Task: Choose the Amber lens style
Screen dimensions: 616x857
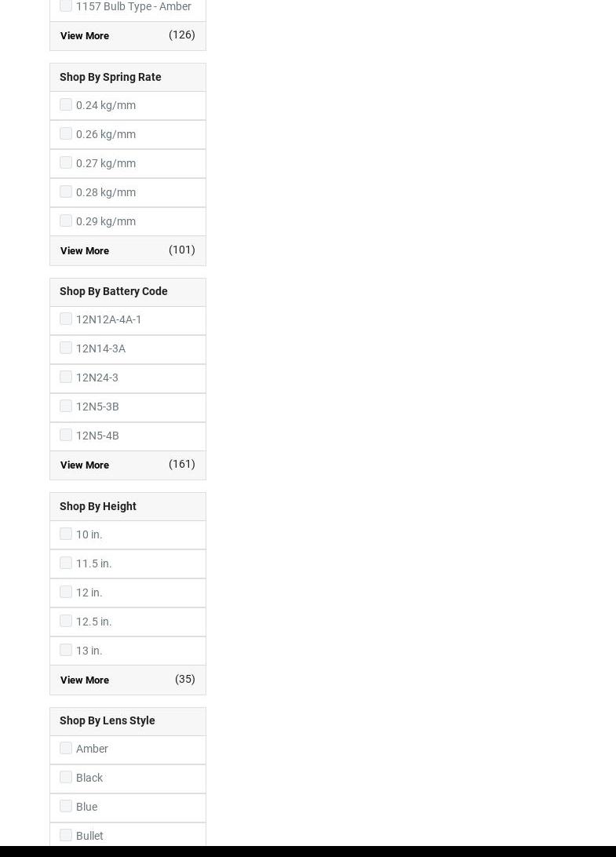Action: tap(66, 748)
